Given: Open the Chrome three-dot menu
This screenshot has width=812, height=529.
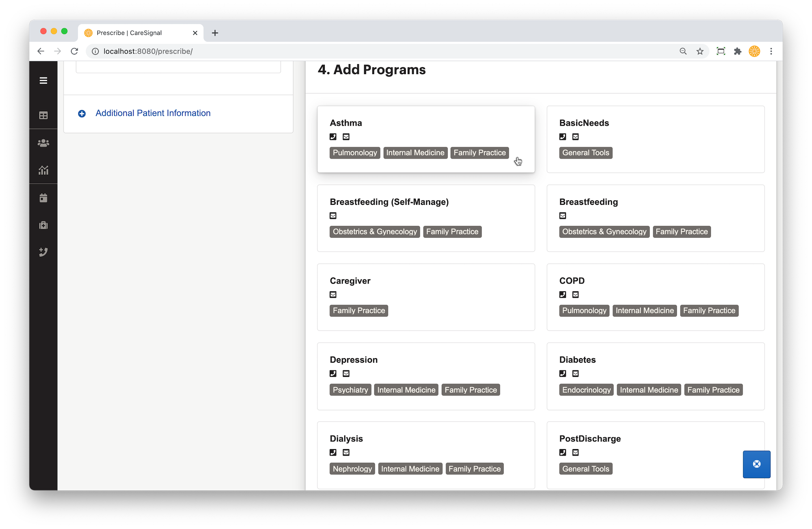Looking at the screenshot, I should (x=771, y=51).
